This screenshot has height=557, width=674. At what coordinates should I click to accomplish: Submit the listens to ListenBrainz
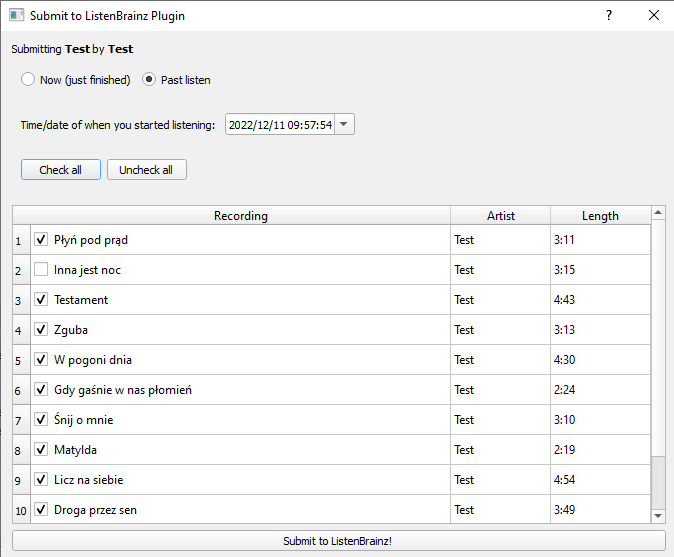[x=338, y=541]
